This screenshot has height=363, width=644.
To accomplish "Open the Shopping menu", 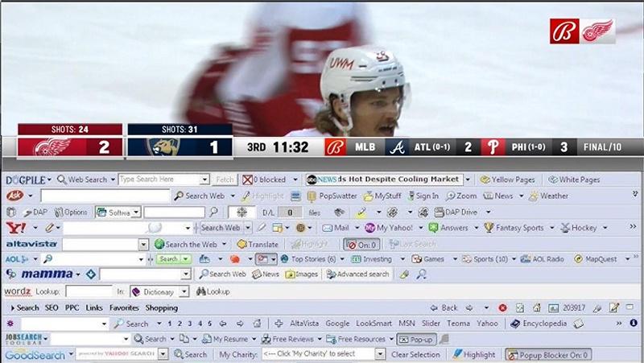I will [x=162, y=307].
